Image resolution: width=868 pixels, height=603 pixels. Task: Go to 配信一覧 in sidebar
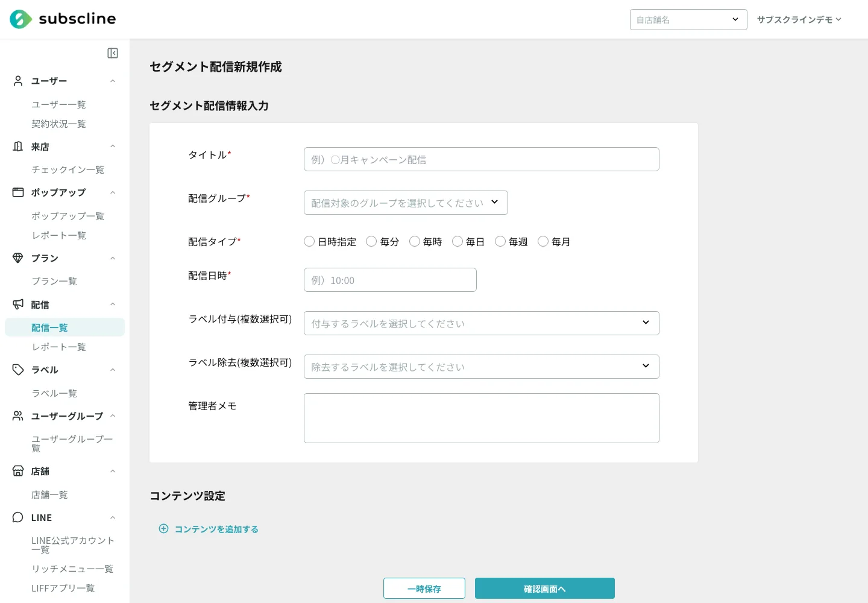click(64, 327)
